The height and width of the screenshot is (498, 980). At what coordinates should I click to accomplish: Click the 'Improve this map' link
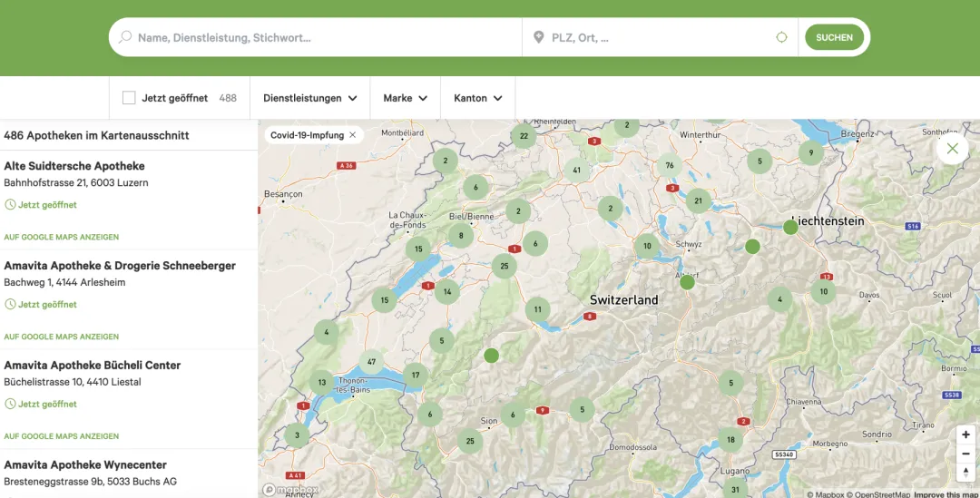coord(946,494)
